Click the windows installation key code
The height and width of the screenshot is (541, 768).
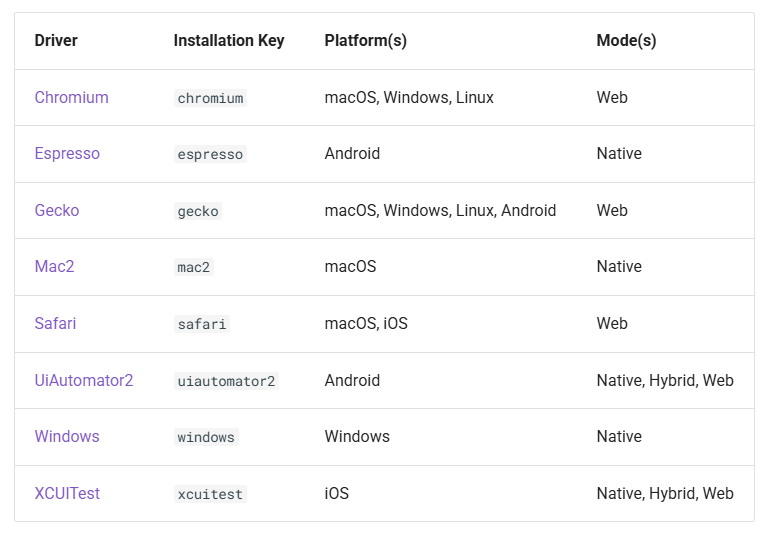click(206, 437)
